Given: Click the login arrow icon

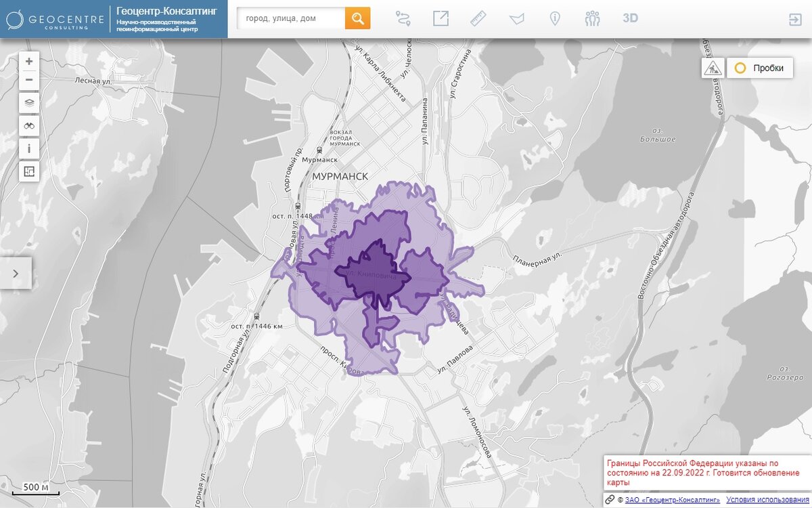Looking at the screenshot, I should coord(794,19).
